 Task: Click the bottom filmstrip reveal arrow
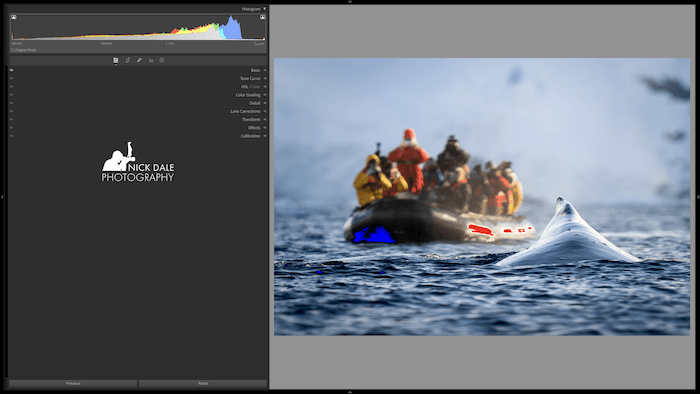(x=350, y=392)
